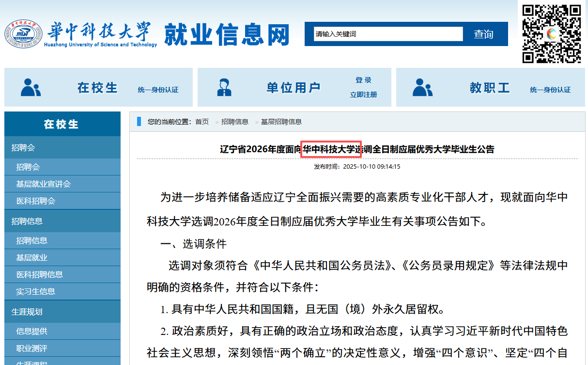
Task: Click the 查询 search button
Action: [x=483, y=34]
